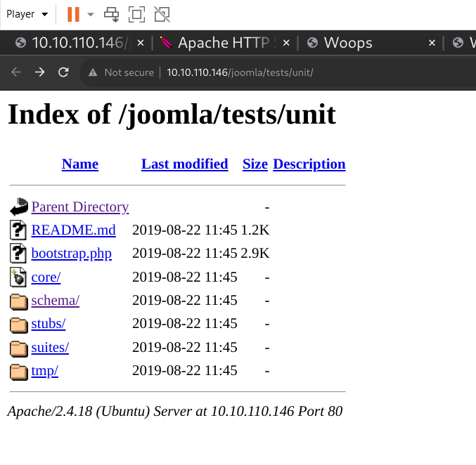Click send Ctrl+Alt+Del icon

click(x=111, y=14)
